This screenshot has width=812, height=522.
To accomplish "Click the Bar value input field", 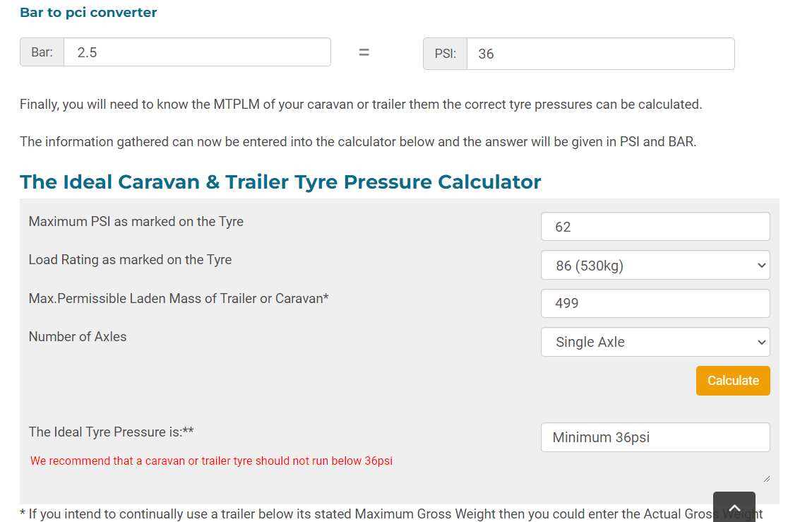I will [197, 52].
